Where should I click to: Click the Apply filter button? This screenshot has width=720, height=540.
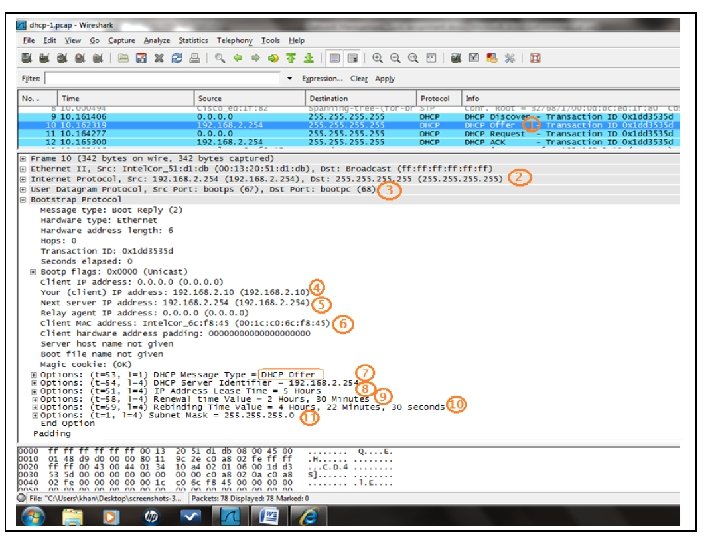tap(385, 79)
